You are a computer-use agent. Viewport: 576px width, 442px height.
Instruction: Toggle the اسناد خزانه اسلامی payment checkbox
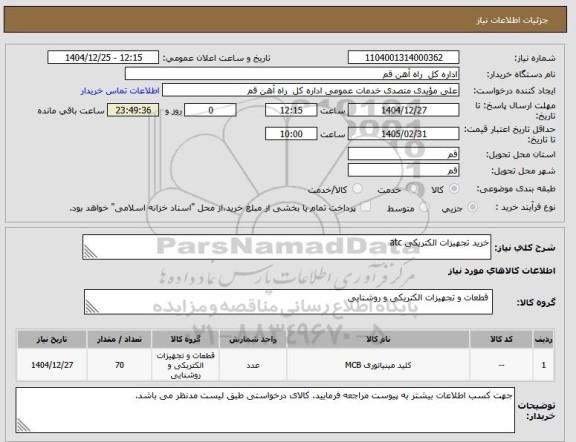[366, 207]
